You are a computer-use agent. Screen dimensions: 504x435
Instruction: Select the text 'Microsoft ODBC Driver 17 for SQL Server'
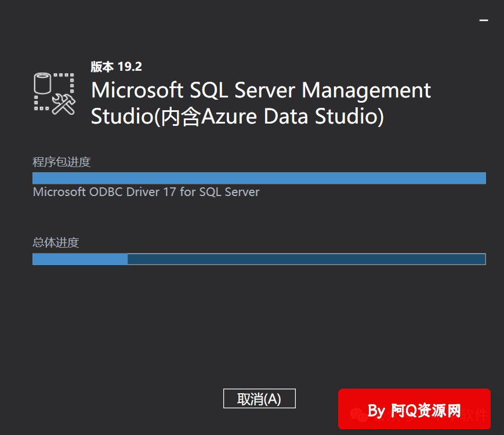[146, 192]
